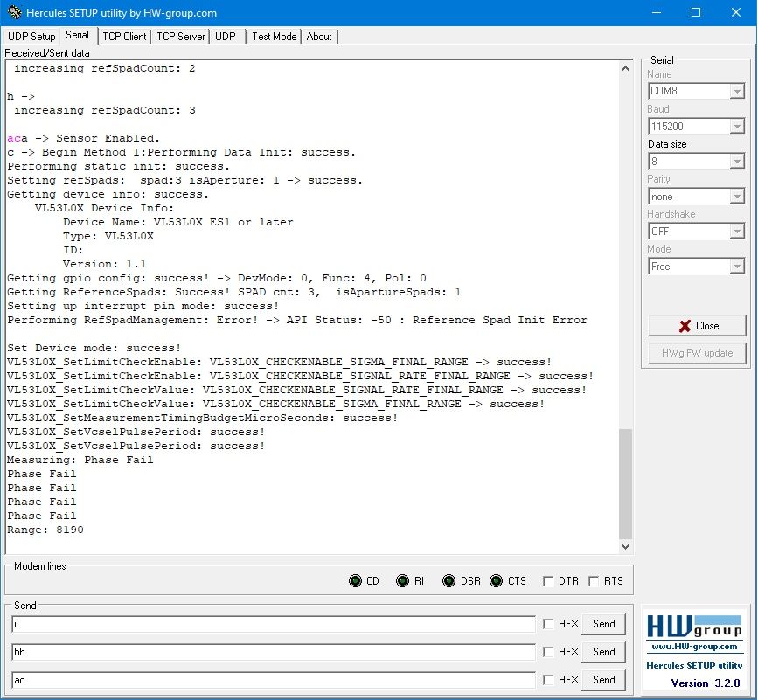Focus the send input containing 'bh'
Screen dimensions: 758x700
(274, 652)
